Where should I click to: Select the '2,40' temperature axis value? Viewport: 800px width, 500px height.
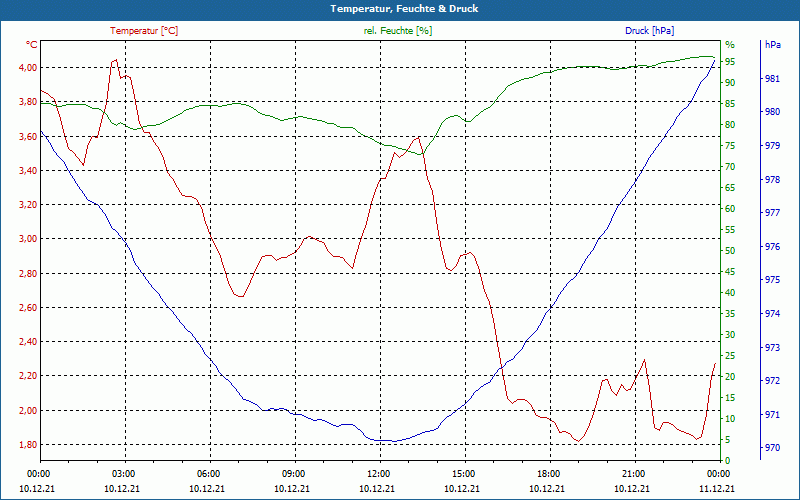28,342
